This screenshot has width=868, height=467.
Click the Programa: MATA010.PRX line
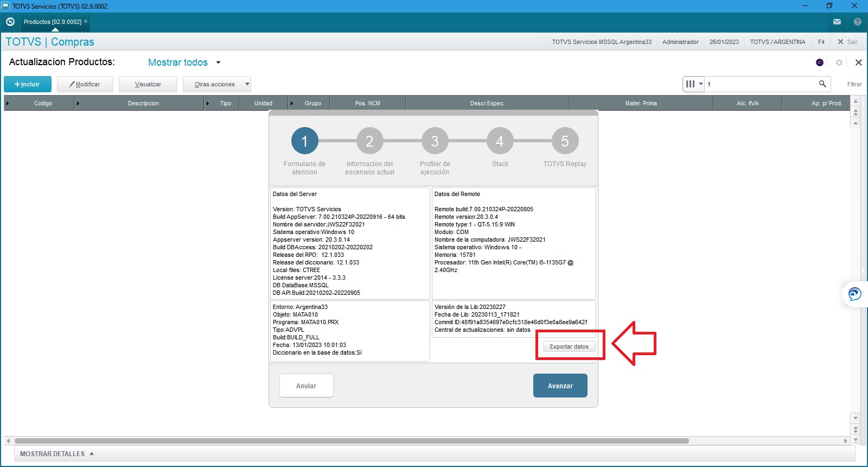305,322
